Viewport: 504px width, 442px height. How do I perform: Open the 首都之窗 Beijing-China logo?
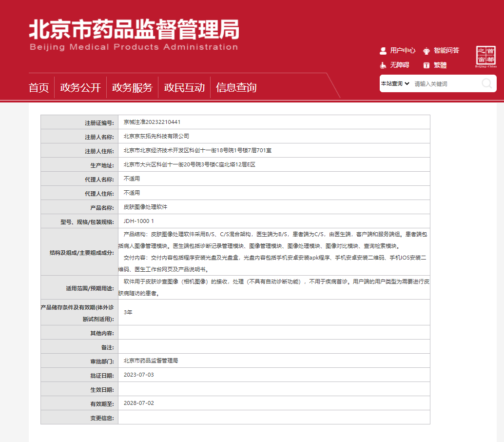[x=485, y=57]
